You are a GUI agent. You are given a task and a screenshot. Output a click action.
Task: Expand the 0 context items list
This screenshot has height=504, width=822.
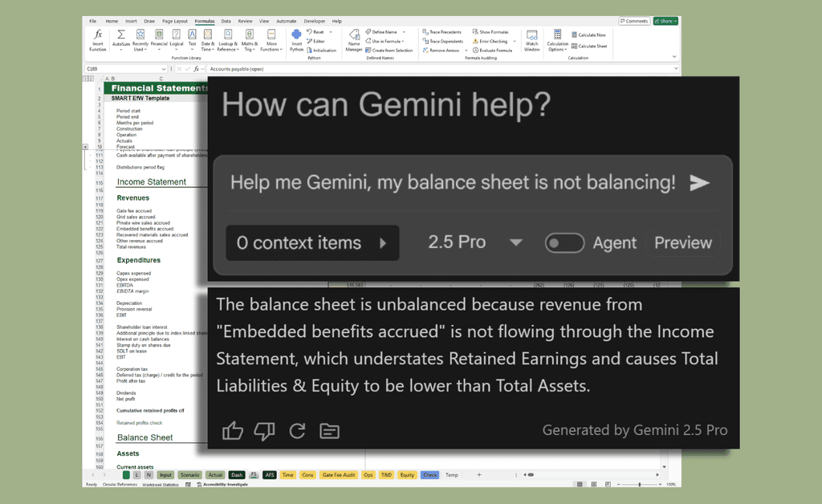[x=312, y=243]
